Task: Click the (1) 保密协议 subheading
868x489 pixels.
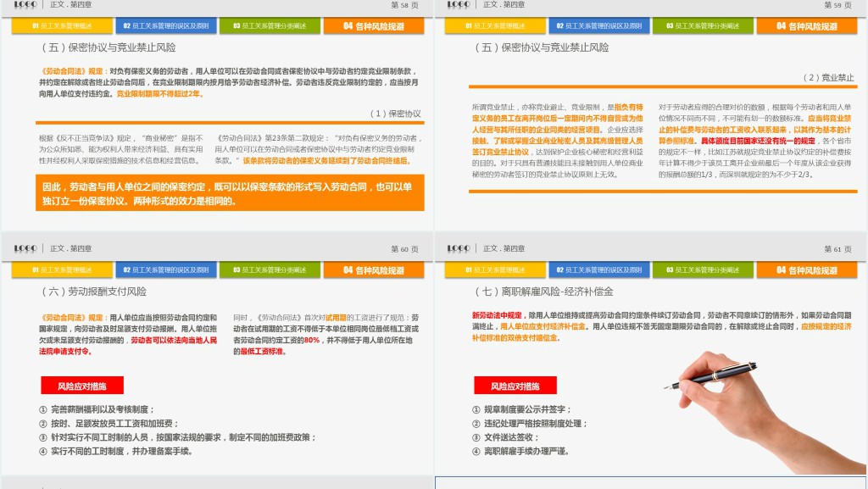Action: point(395,114)
